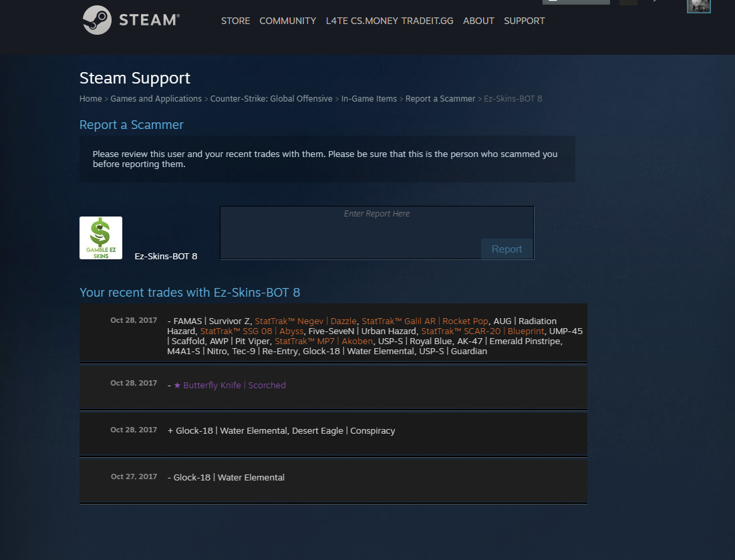Screen dimensions: 735x560
Task: Click the Oct 27, 2017 date
Action: pyautogui.click(x=134, y=476)
